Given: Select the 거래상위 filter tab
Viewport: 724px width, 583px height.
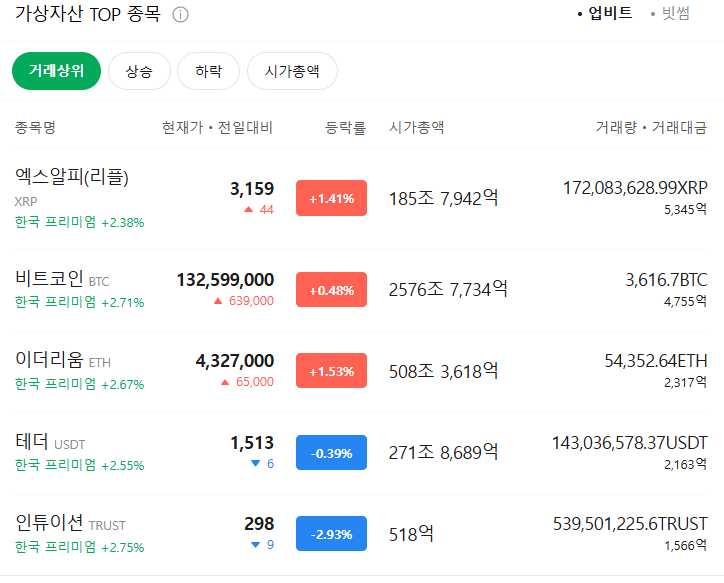Looking at the screenshot, I should tap(56, 71).
